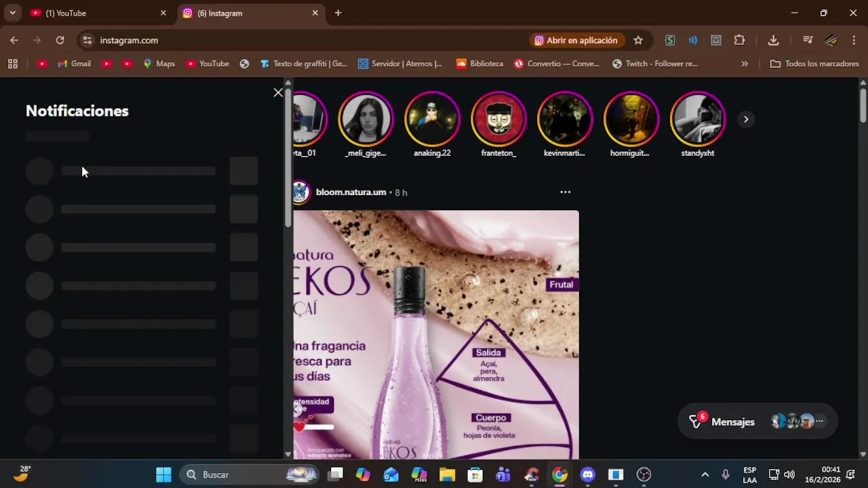Close the Instagram tab

[315, 13]
